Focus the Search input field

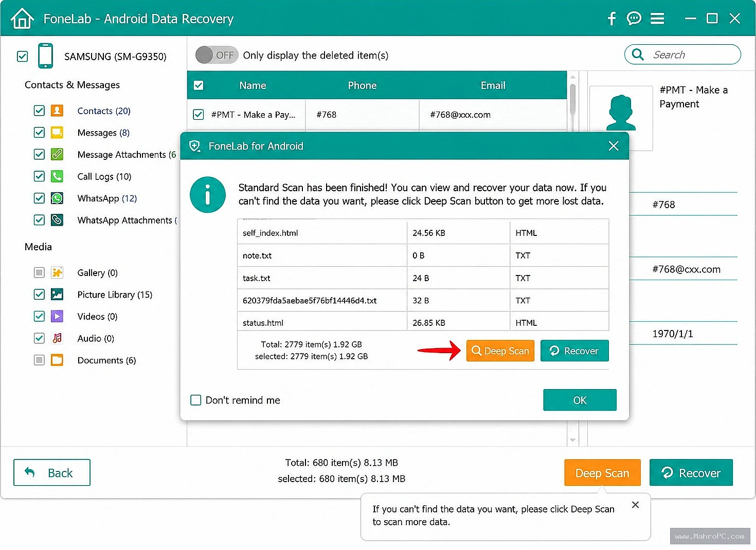682,54
